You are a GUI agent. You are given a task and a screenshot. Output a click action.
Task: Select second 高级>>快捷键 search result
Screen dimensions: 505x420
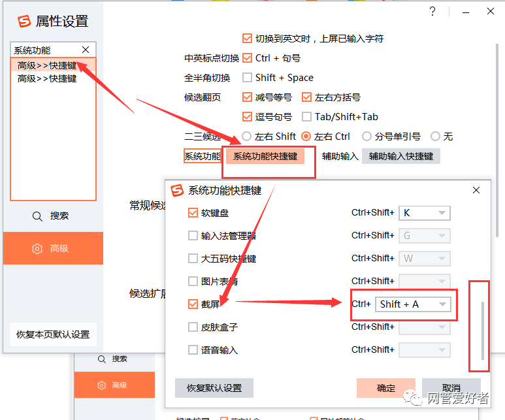(53, 78)
